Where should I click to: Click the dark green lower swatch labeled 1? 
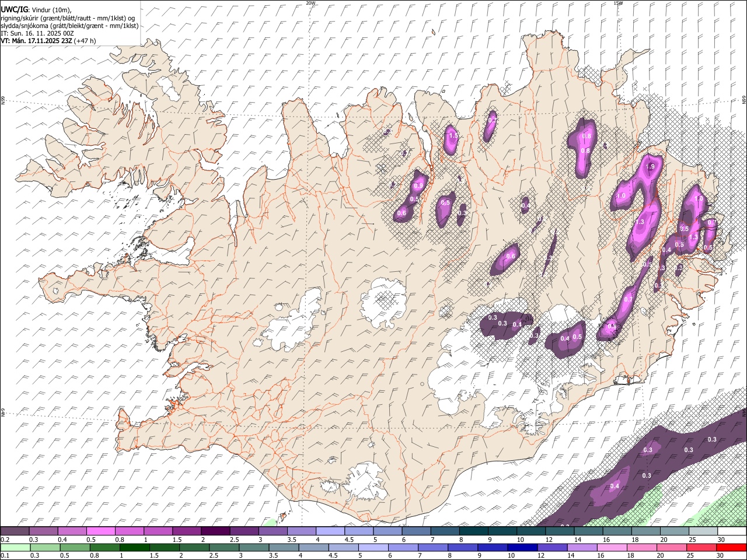[x=135, y=547]
